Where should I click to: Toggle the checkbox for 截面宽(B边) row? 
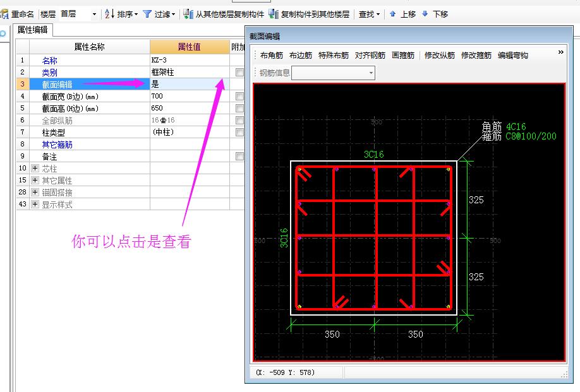239,97
